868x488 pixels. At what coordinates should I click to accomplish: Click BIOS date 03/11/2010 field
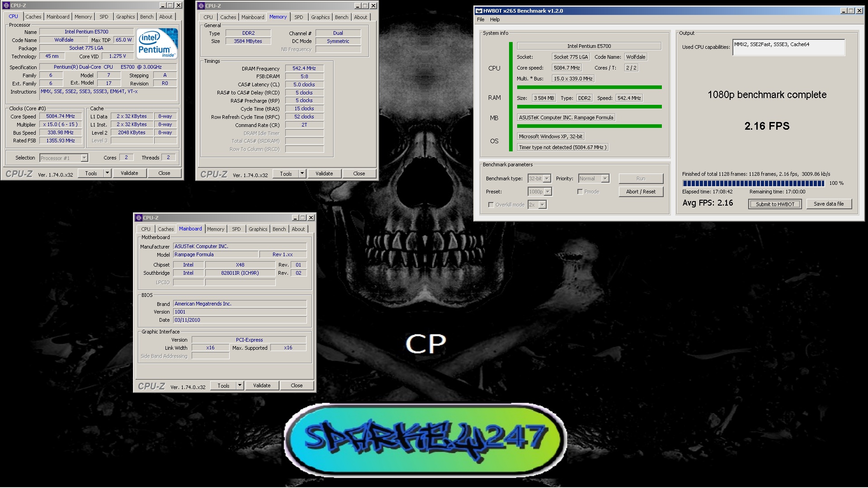pos(240,320)
